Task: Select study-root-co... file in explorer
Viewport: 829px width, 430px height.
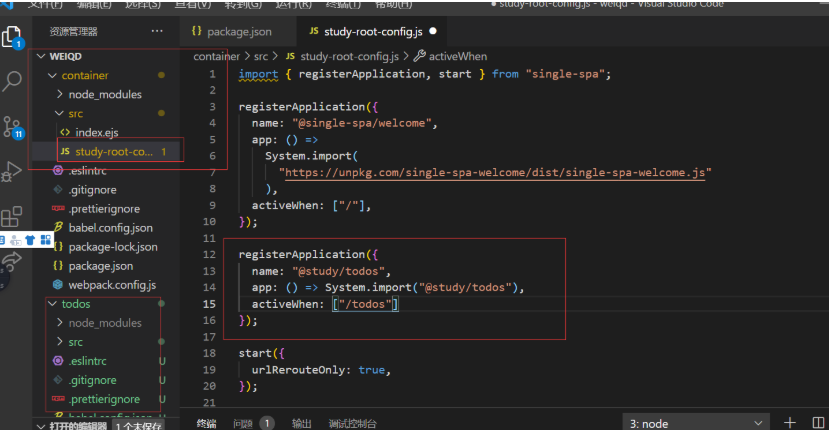Action: pos(113,151)
